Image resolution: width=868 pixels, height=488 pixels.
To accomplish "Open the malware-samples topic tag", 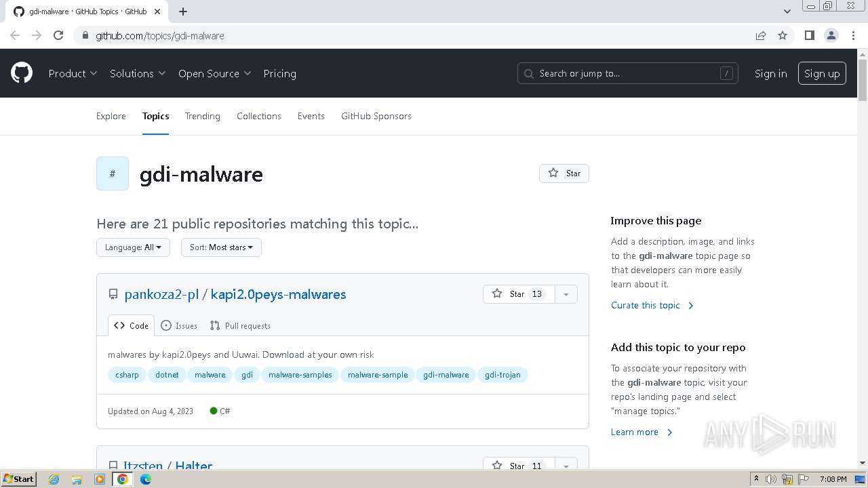I will 300,375.
